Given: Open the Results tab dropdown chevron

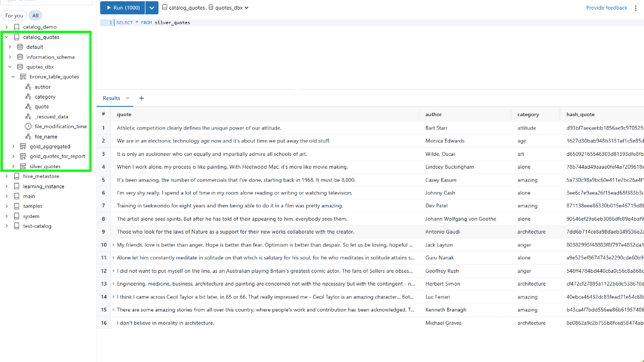Looking at the screenshot, I should (128, 98).
